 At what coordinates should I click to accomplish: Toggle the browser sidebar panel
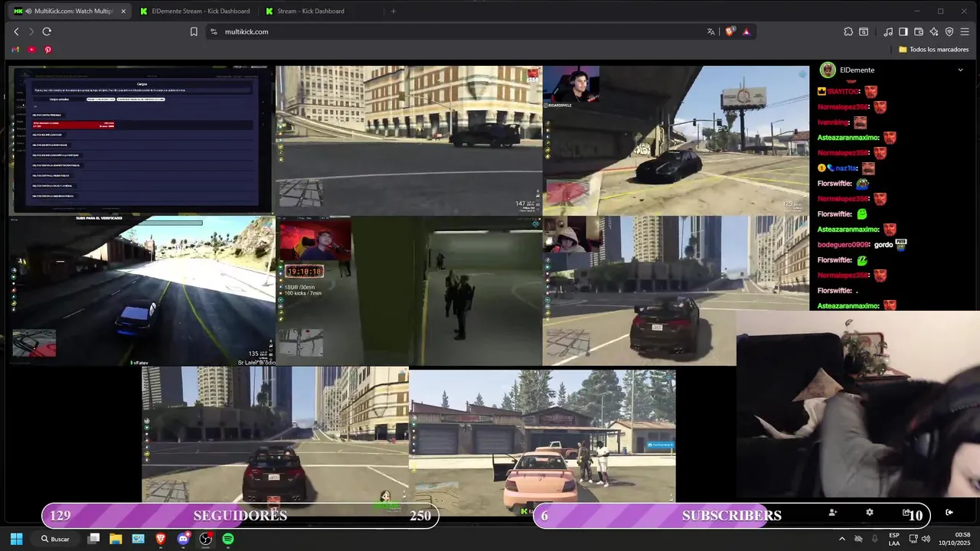[x=903, y=31]
